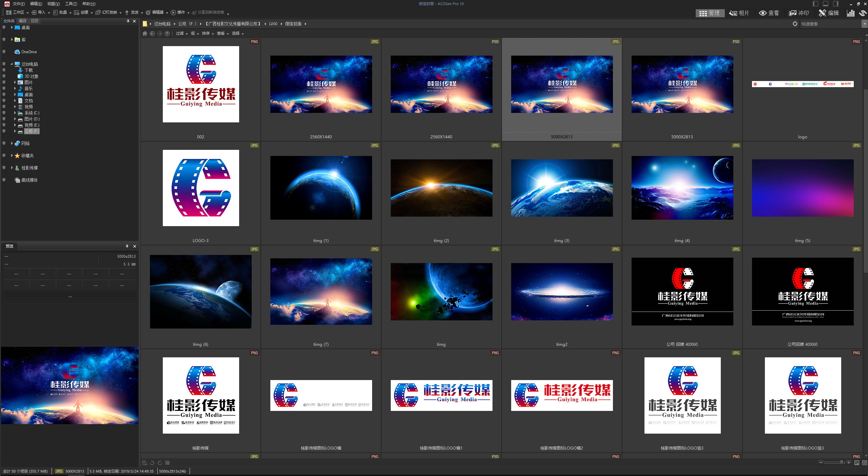Toggle the left panel layout button
This screenshot has height=476, width=868.
pos(815,4)
